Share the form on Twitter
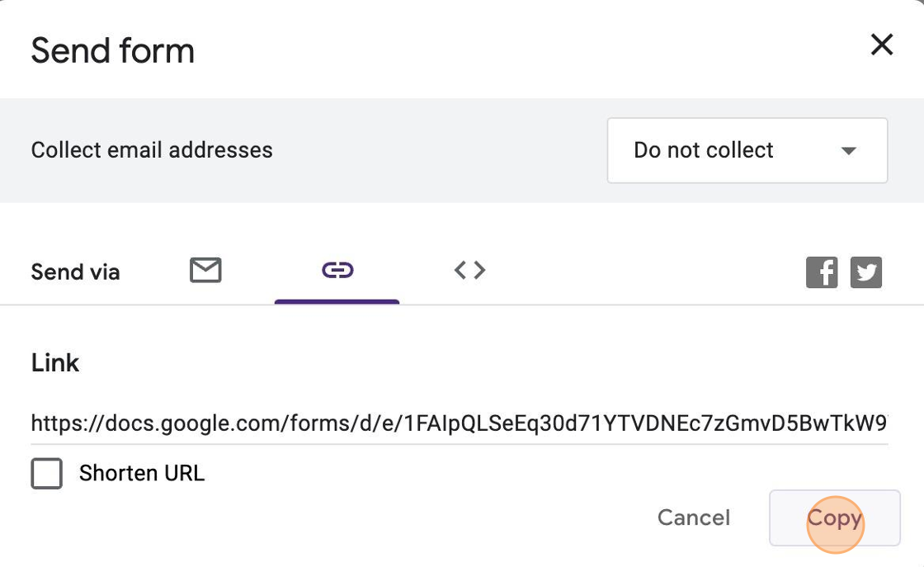Screen dimensions: 924x567 pyautogui.click(x=866, y=272)
